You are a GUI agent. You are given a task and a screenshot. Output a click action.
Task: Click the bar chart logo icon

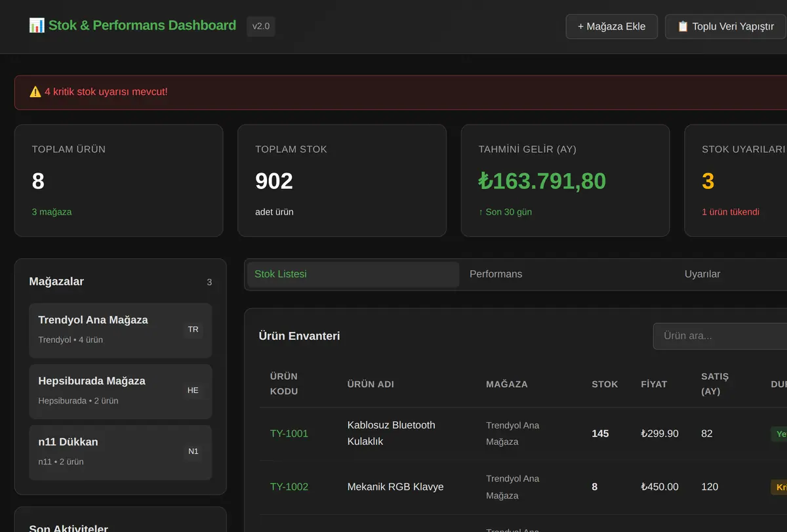pyautogui.click(x=37, y=26)
